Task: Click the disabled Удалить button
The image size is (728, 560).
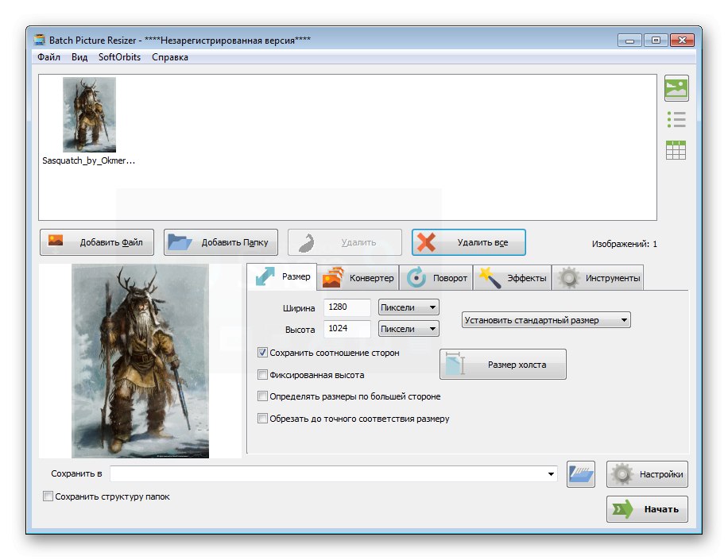Action: click(344, 242)
